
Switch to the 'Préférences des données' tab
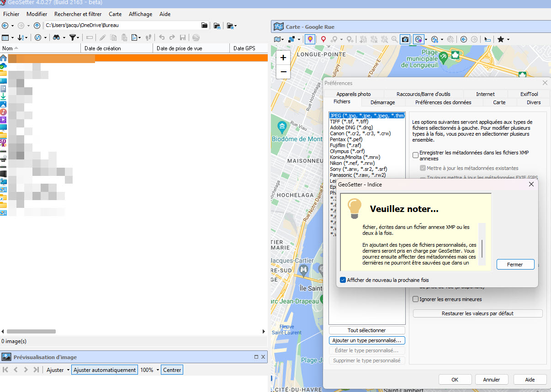(x=443, y=102)
